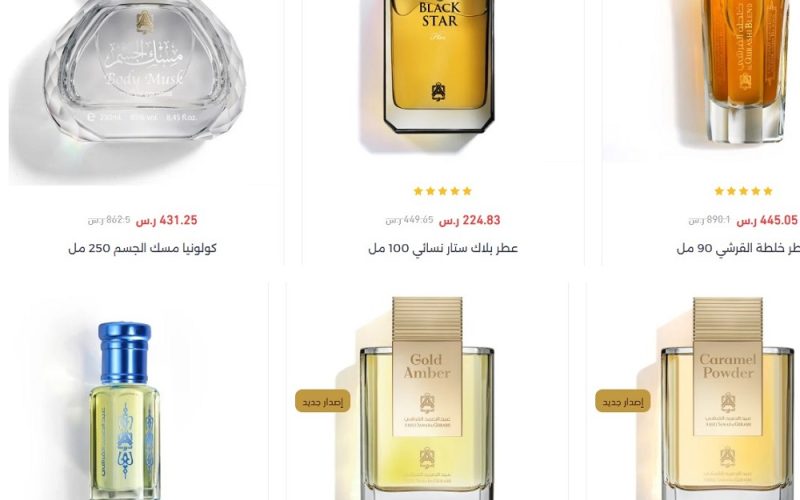Click the star rating under Qurashi Blend

743,191
